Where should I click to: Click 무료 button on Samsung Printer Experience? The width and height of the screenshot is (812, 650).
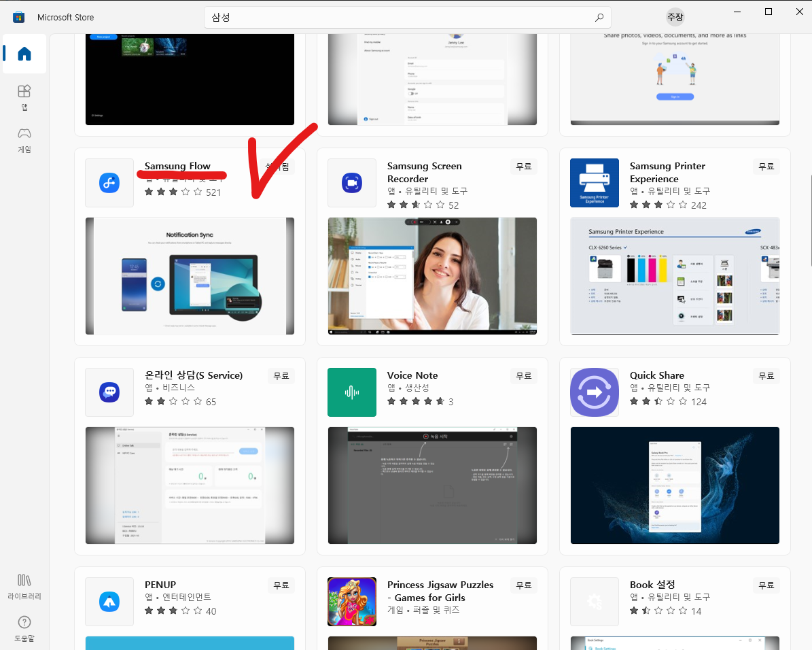click(x=766, y=167)
